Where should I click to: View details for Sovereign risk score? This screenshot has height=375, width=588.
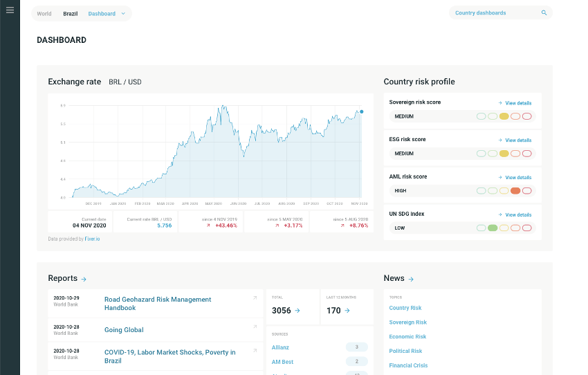click(x=518, y=103)
